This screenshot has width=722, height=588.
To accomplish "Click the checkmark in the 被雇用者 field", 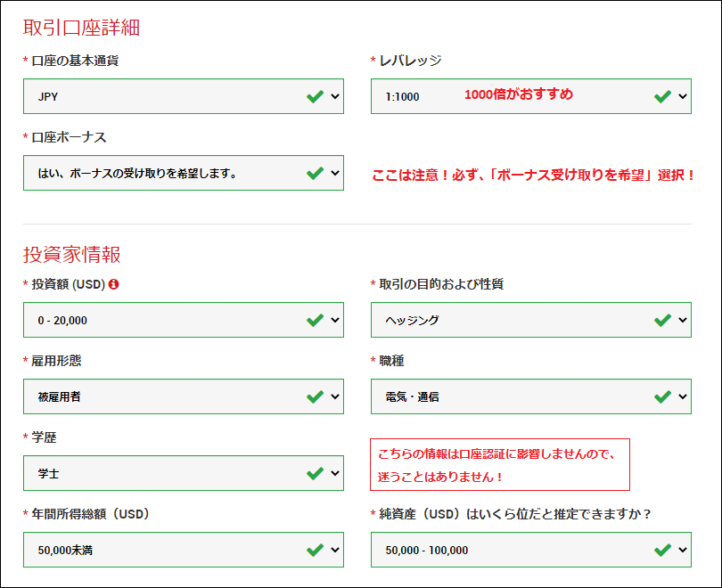I will (315, 396).
